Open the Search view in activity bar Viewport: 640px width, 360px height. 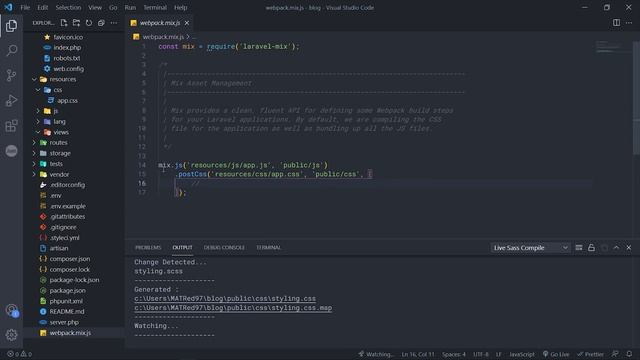point(11,50)
